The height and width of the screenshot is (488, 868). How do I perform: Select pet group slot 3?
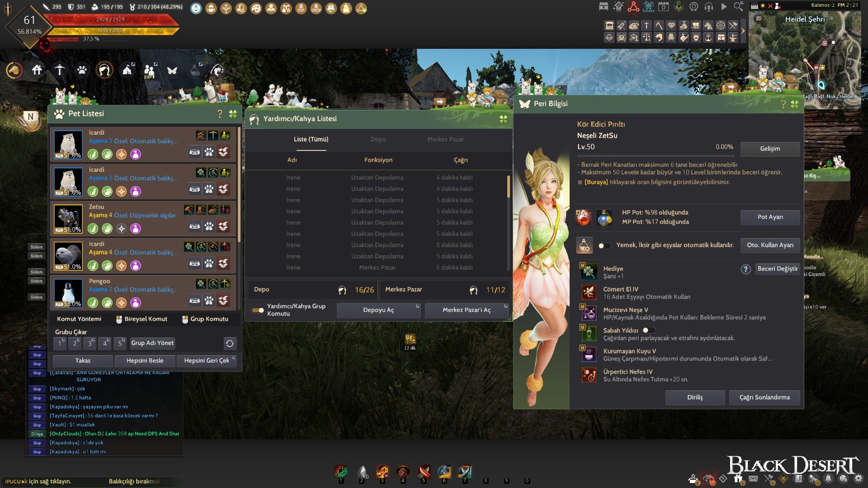pyautogui.click(x=90, y=343)
